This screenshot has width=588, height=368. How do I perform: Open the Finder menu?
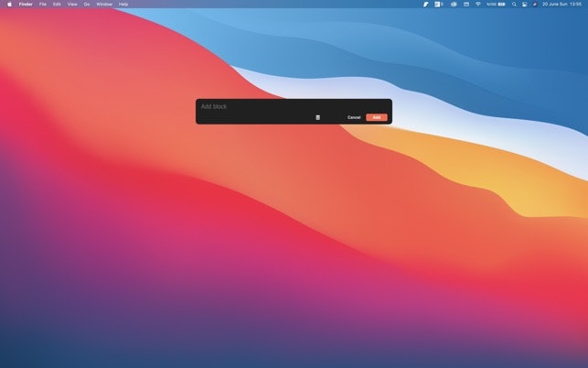click(x=26, y=5)
